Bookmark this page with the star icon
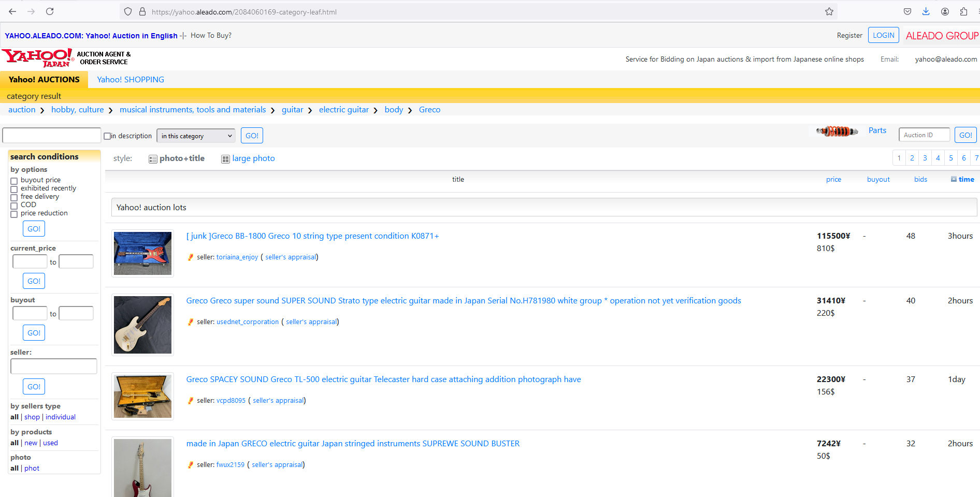The height and width of the screenshot is (497, 980). coord(829,11)
